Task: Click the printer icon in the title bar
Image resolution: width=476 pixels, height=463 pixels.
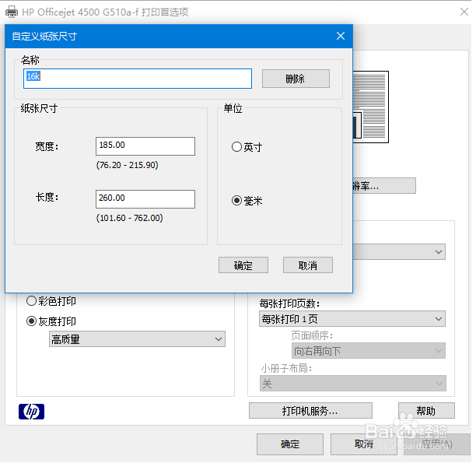Action: point(12,12)
